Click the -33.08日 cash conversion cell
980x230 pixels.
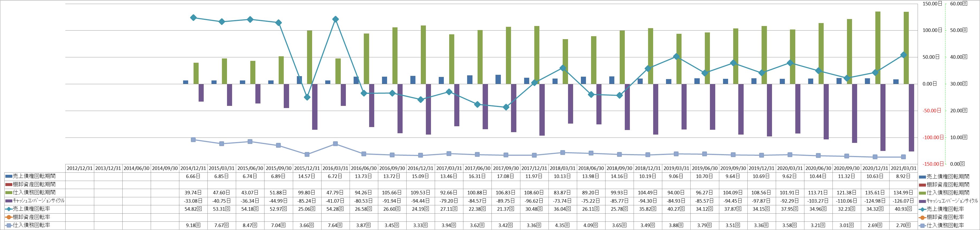(x=193, y=201)
